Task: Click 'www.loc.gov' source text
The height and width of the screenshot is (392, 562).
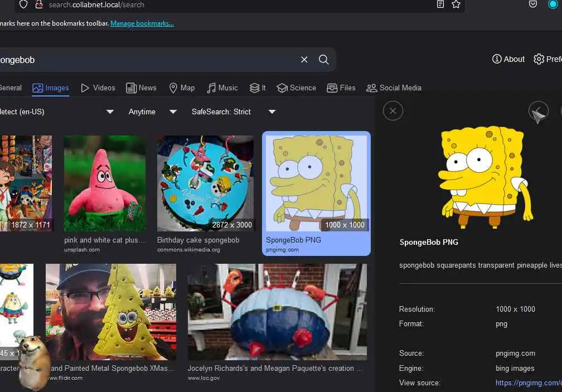Action: 204,378
